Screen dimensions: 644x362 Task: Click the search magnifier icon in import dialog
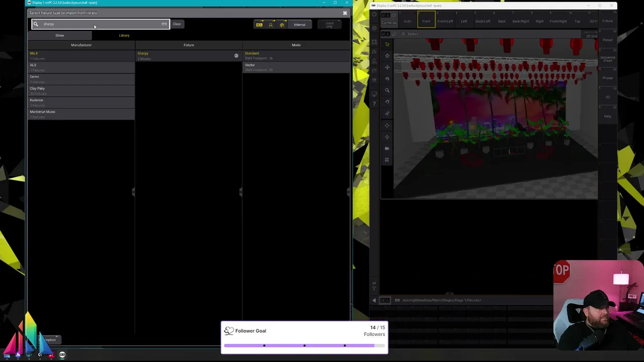[36, 24]
